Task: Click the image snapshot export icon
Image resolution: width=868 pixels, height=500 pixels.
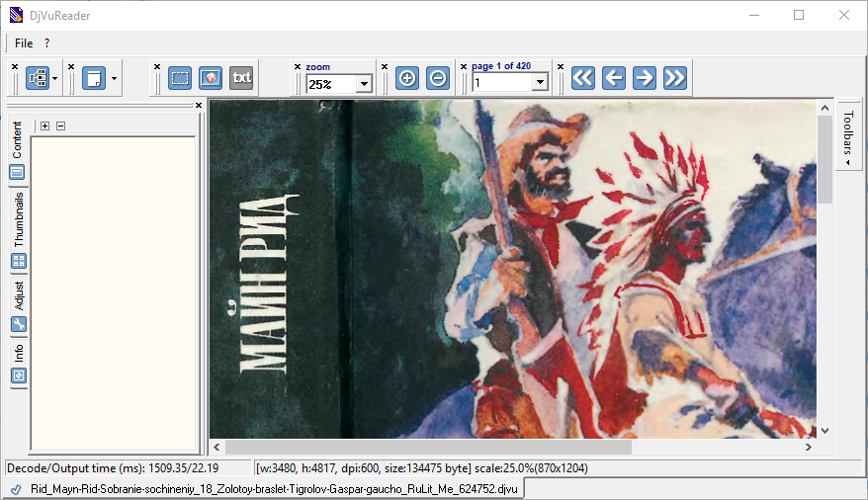Action: (x=211, y=78)
